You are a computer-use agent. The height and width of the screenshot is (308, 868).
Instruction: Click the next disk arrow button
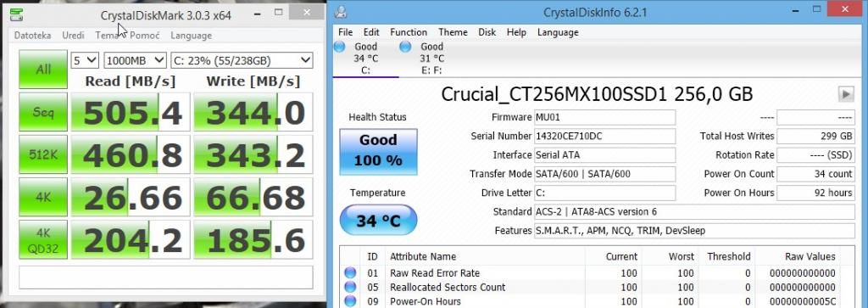pos(845,95)
